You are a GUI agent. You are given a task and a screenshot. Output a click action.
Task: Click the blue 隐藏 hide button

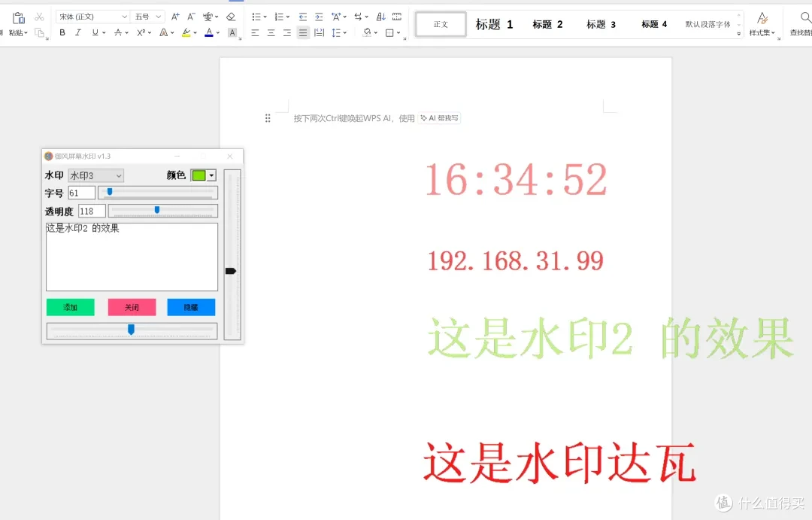191,308
